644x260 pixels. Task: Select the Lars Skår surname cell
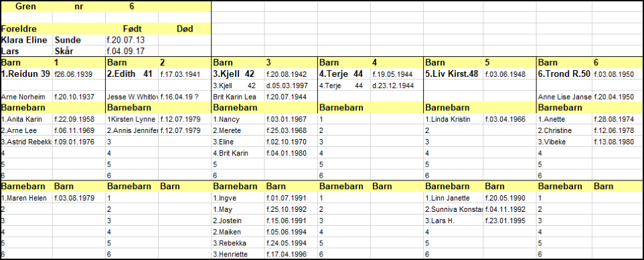(x=79, y=51)
